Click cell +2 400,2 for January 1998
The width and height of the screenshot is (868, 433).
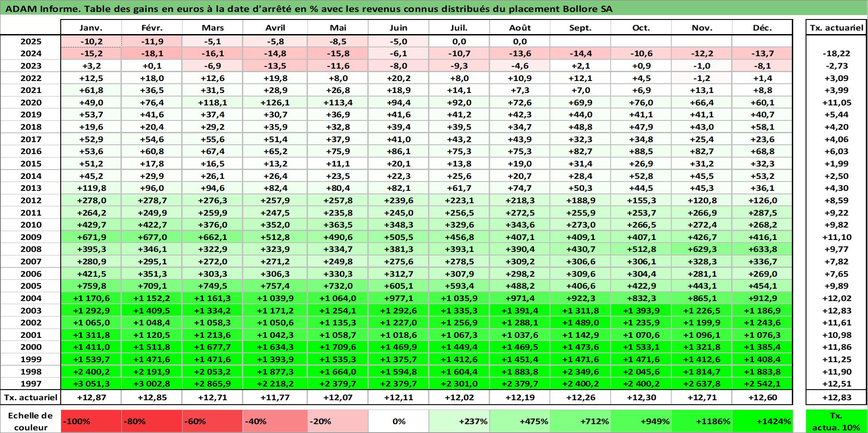point(91,372)
